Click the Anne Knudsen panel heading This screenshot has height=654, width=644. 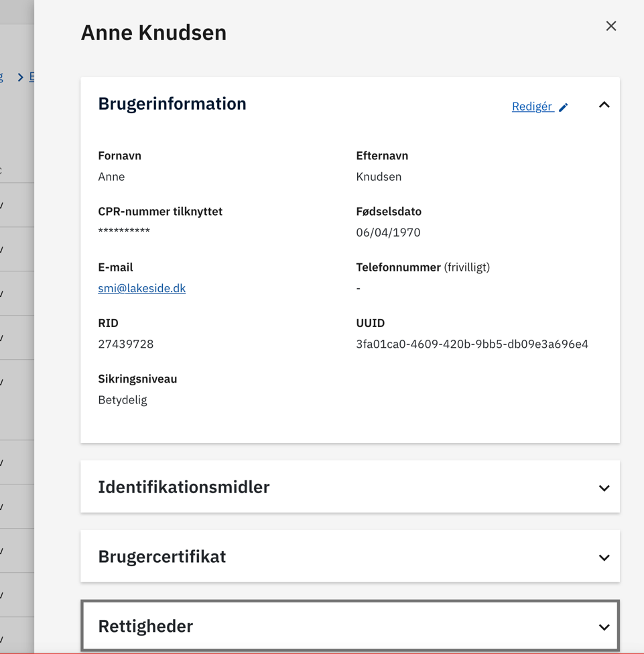coord(153,33)
